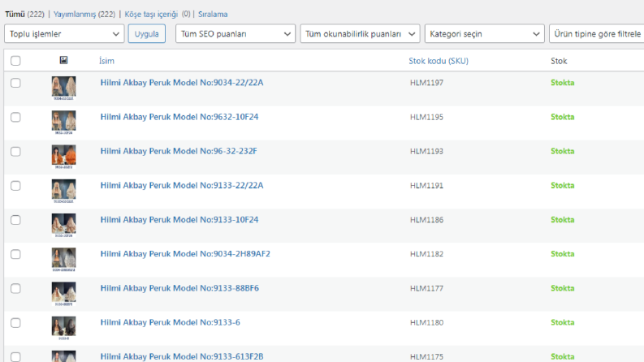Click thumbnail of Model No:9034-22/22A

63,88
